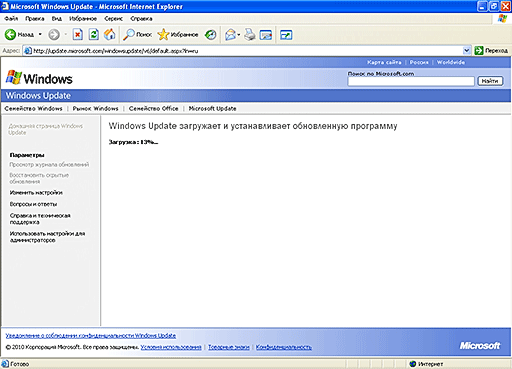Click Изменить настройки link

[36, 193]
